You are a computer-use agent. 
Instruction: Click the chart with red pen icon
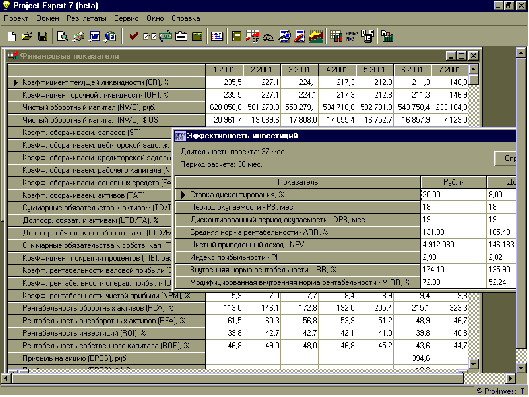pos(299,36)
